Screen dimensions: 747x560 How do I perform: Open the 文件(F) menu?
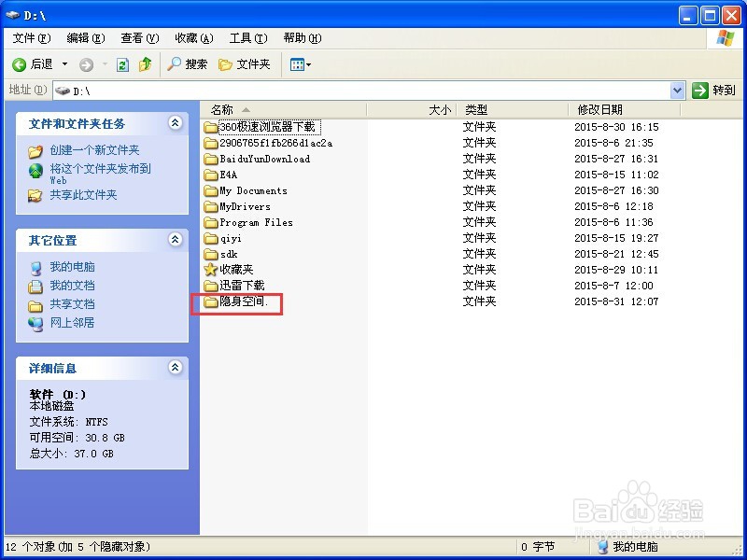32,38
